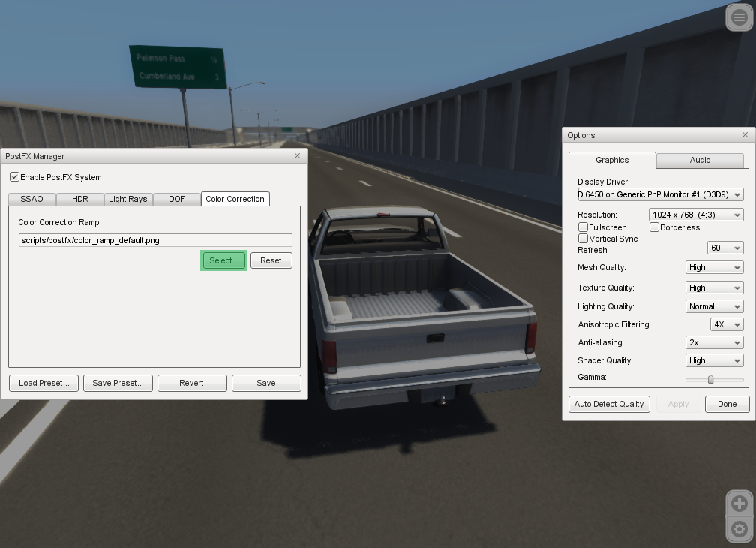
Task: Click Save in PostFX Manager
Action: (x=266, y=383)
